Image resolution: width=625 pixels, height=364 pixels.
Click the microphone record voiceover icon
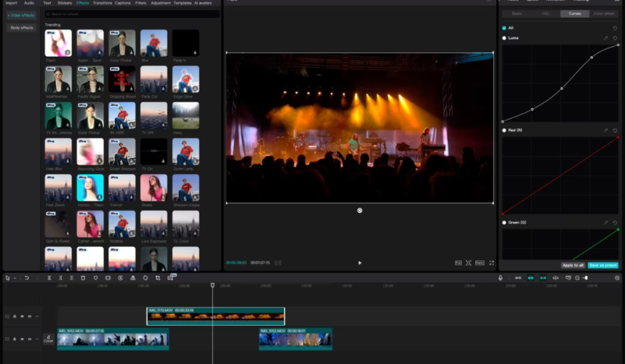500,278
